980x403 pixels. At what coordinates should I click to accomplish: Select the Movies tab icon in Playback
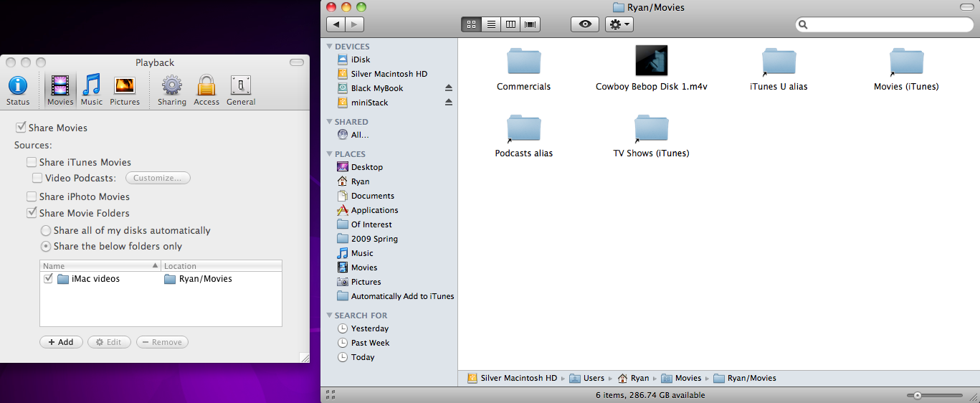[60, 91]
